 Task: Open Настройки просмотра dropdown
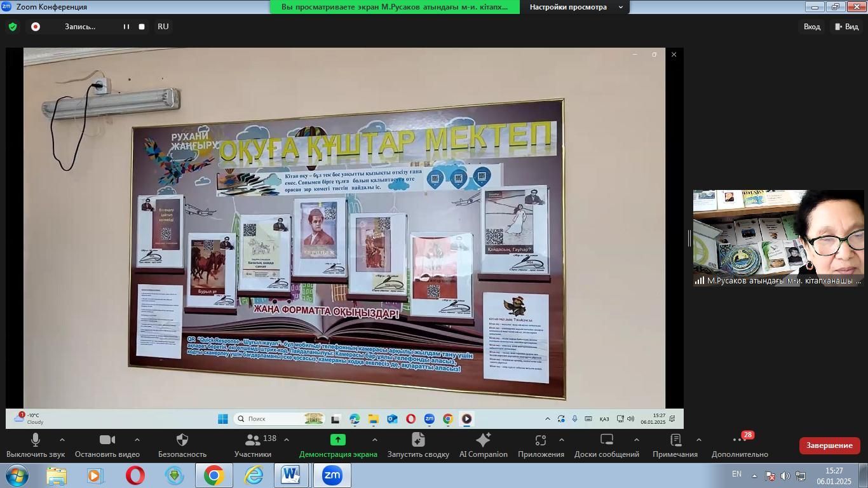tap(576, 7)
